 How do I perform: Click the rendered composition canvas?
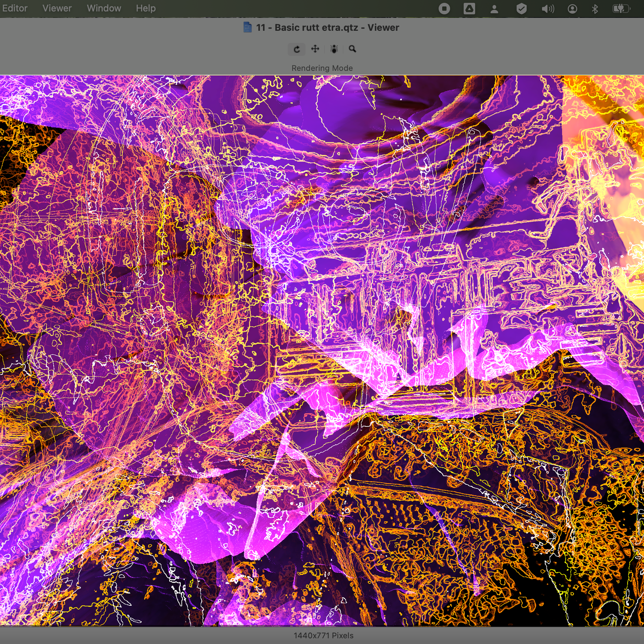pos(322,350)
